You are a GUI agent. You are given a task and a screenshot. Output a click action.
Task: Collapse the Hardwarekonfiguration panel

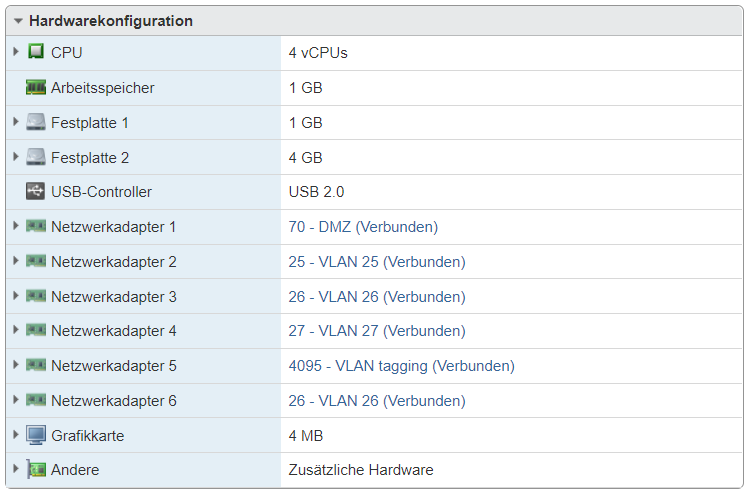click(x=18, y=21)
